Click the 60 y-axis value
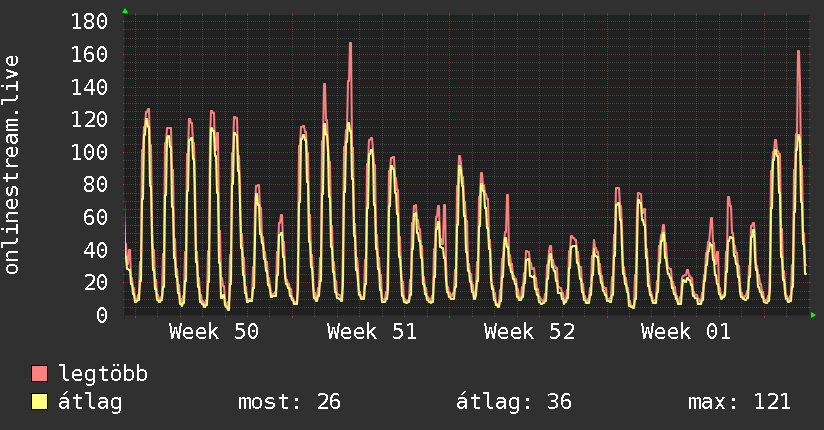This screenshot has width=824, height=430. [x=96, y=217]
